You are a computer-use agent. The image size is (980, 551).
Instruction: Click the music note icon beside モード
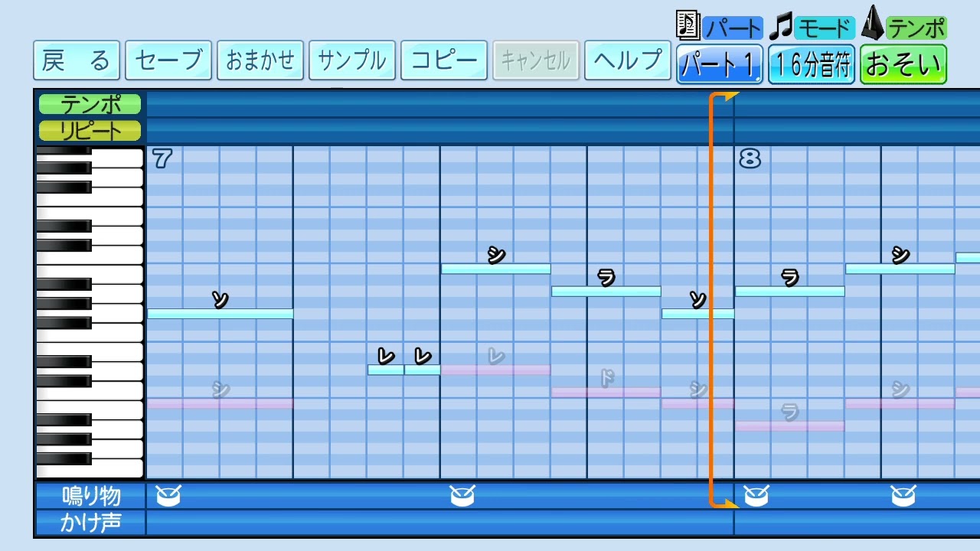(x=781, y=28)
